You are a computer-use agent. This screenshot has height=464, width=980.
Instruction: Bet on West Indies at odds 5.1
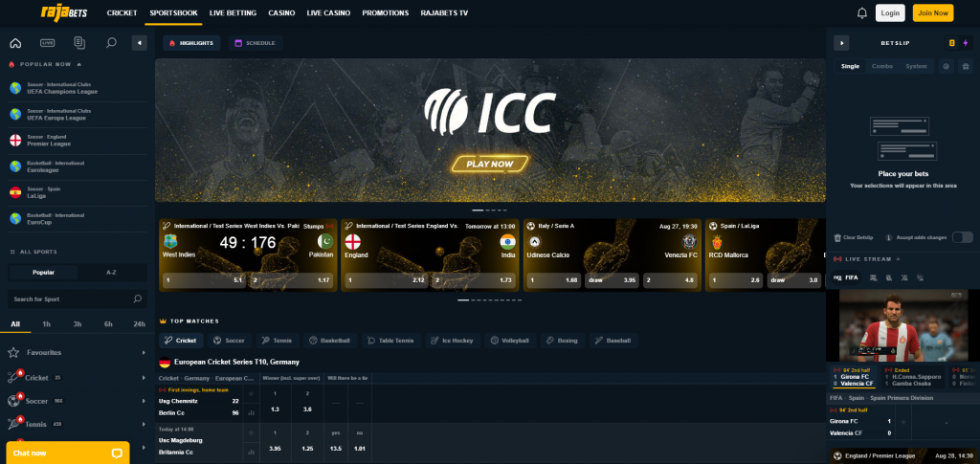[204, 280]
